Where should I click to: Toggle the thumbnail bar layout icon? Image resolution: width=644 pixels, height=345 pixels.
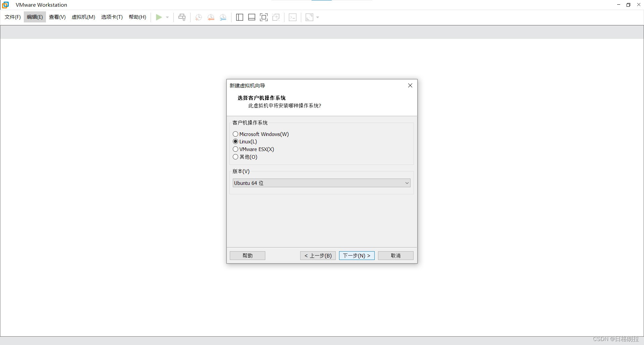(x=252, y=17)
